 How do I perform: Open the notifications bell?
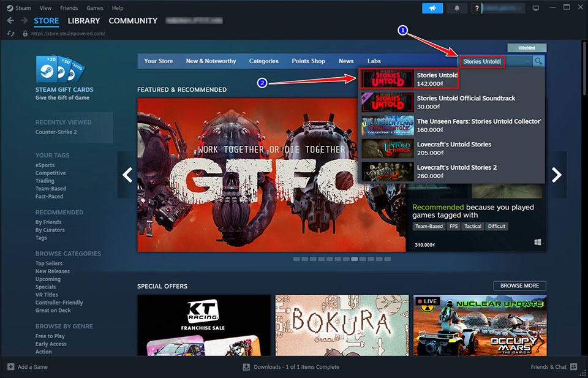coord(457,8)
